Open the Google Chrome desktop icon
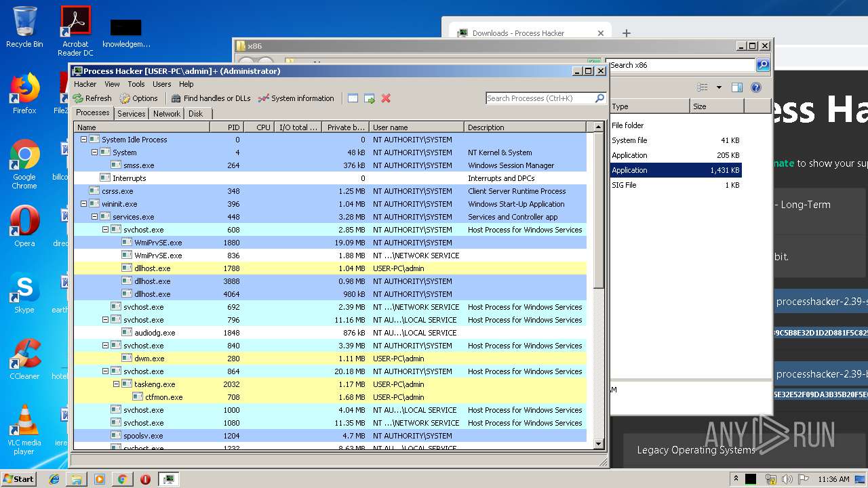This screenshot has width=868, height=488. coord(24,165)
